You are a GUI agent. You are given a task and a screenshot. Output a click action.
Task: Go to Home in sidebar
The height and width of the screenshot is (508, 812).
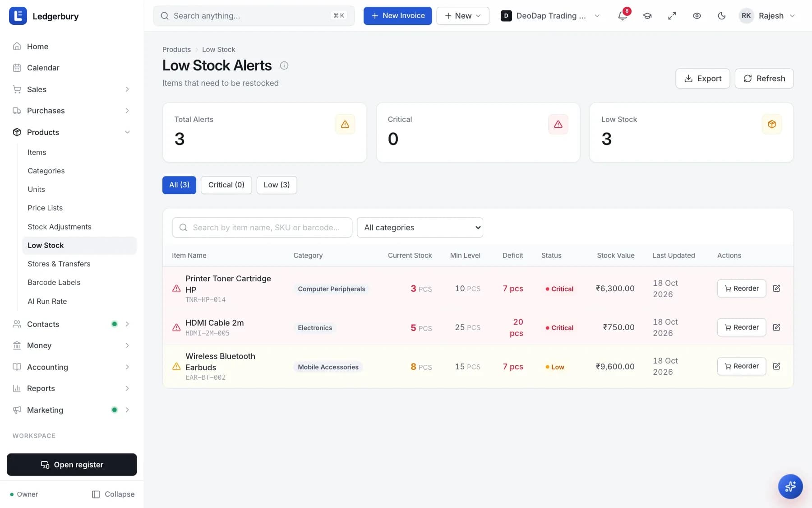[72, 47]
